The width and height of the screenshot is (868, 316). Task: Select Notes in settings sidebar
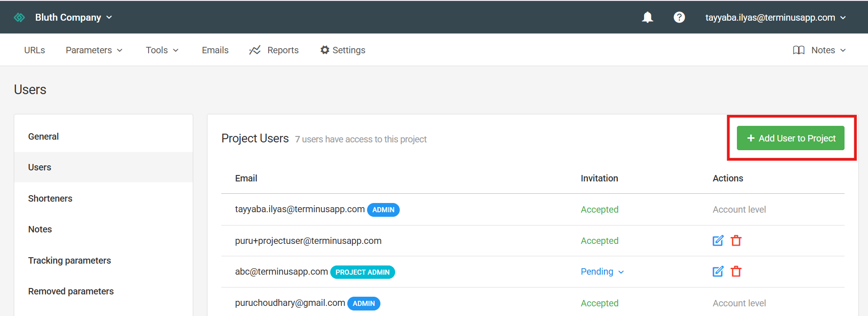103,229
